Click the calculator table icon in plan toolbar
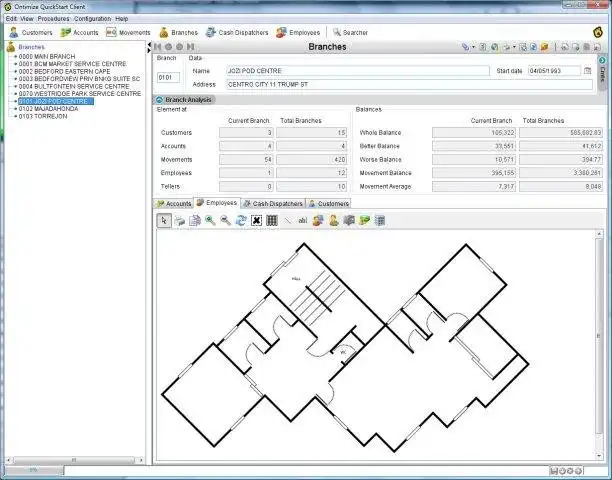 coord(380,220)
